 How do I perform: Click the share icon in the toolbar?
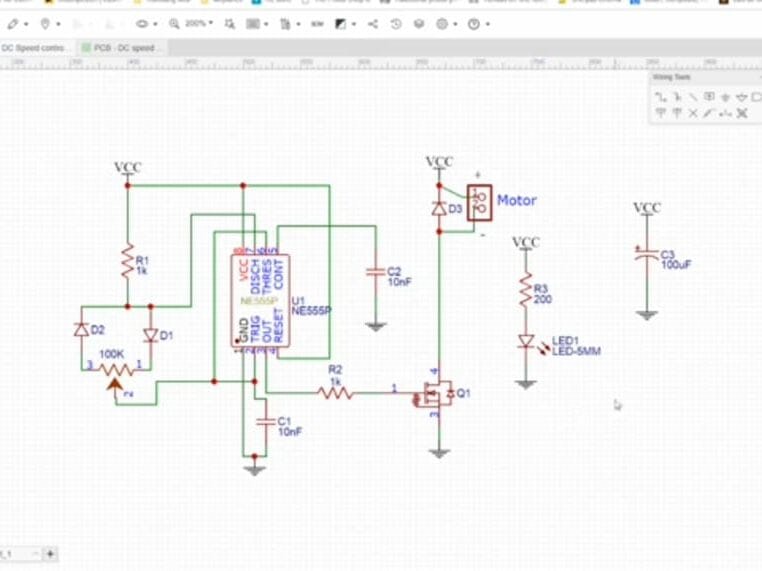(x=373, y=24)
